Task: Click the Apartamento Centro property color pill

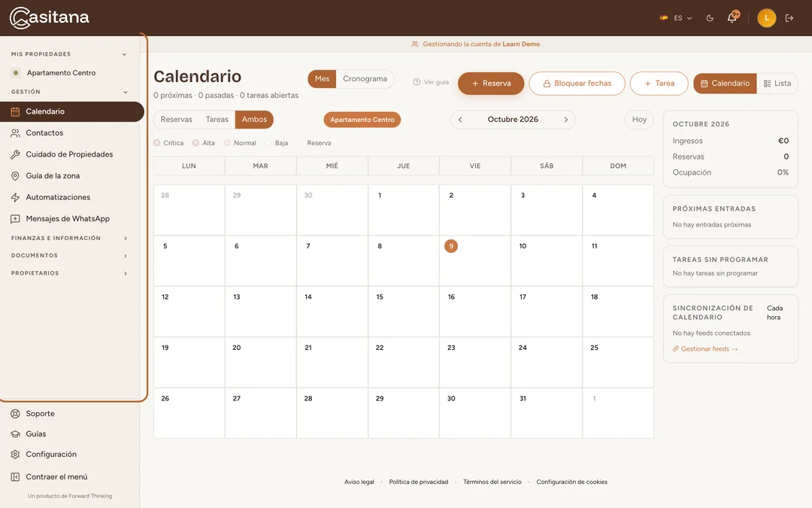Action: tap(362, 120)
